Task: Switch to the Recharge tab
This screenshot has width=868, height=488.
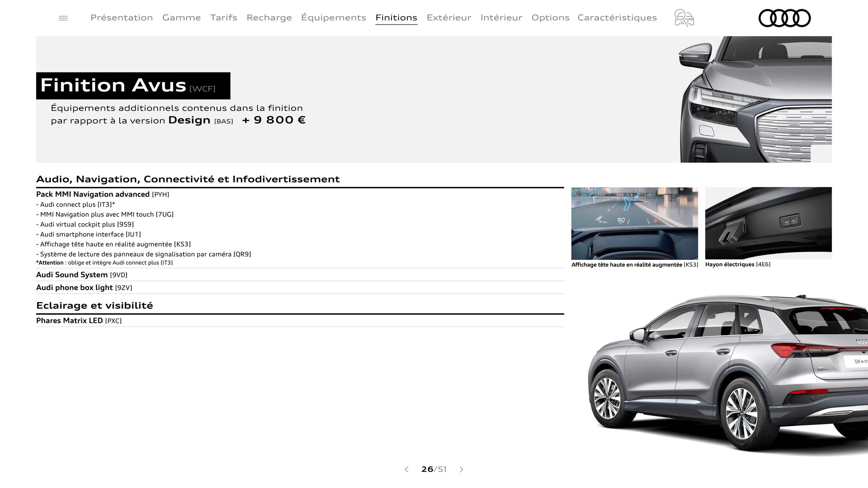Action: point(269,17)
